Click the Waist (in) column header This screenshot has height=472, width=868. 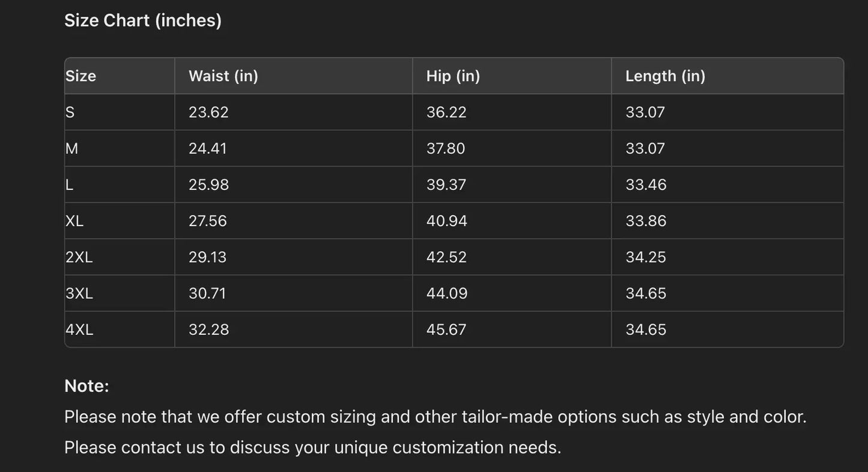223,76
